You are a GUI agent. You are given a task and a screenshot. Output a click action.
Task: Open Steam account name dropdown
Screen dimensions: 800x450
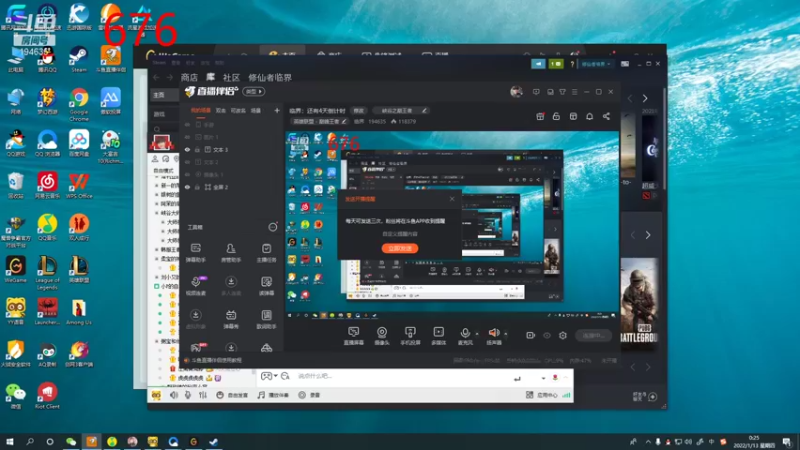(x=596, y=64)
